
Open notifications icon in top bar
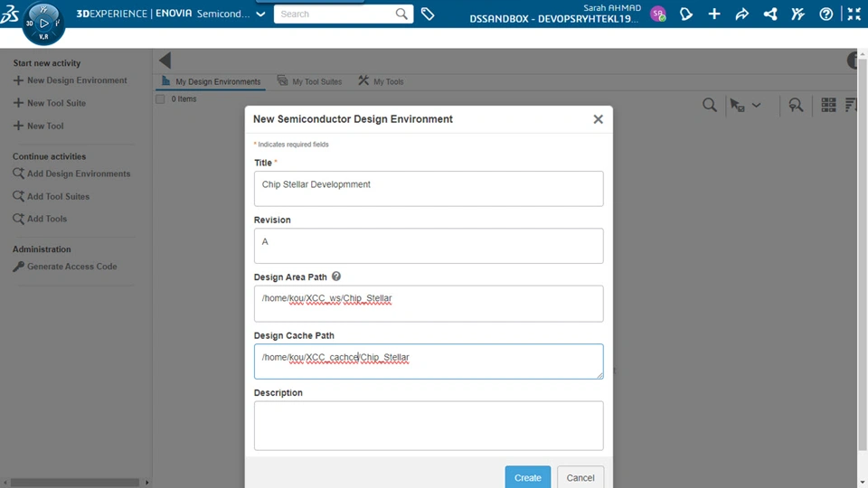point(686,14)
